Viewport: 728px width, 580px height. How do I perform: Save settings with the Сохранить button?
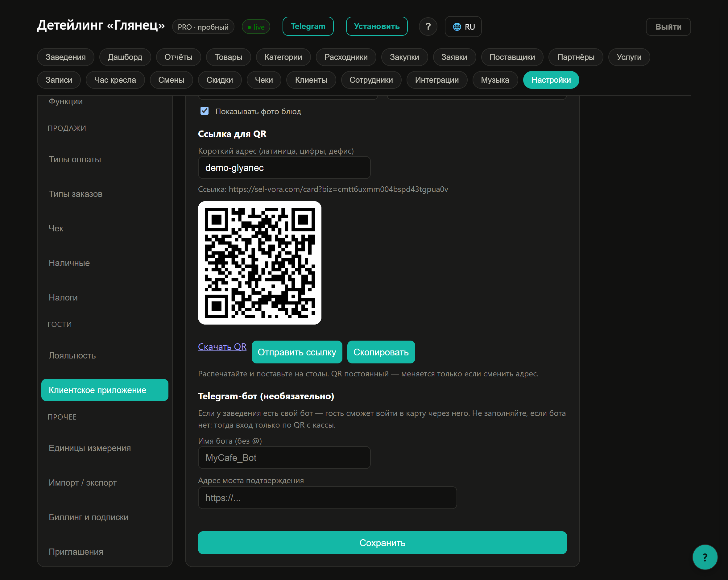pos(382,542)
